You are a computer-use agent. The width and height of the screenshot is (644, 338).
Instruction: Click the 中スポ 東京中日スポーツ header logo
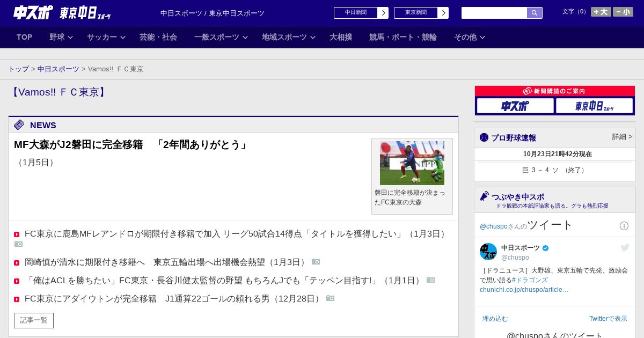click(62, 12)
